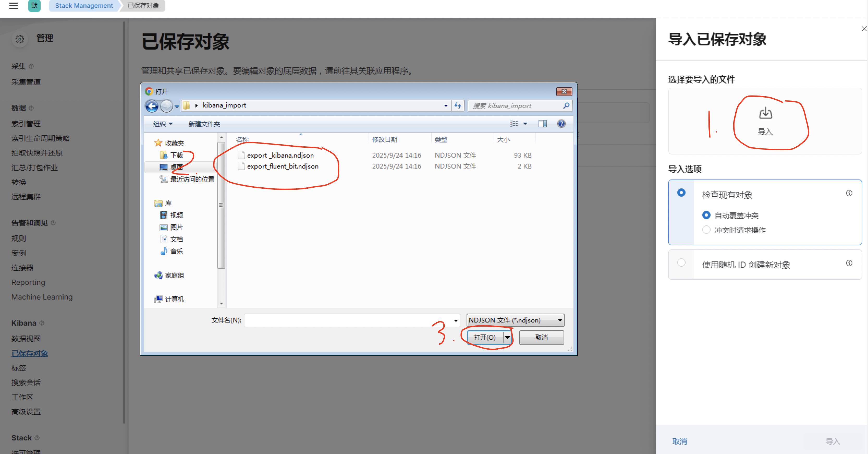Select the 冲突时请求操作 radio option
The image size is (868, 454).
point(706,230)
